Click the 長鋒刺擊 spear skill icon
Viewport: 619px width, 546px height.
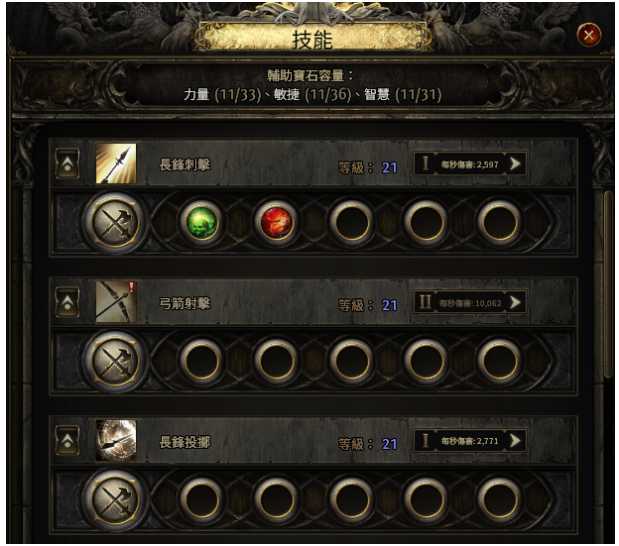pyautogui.click(x=116, y=163)
